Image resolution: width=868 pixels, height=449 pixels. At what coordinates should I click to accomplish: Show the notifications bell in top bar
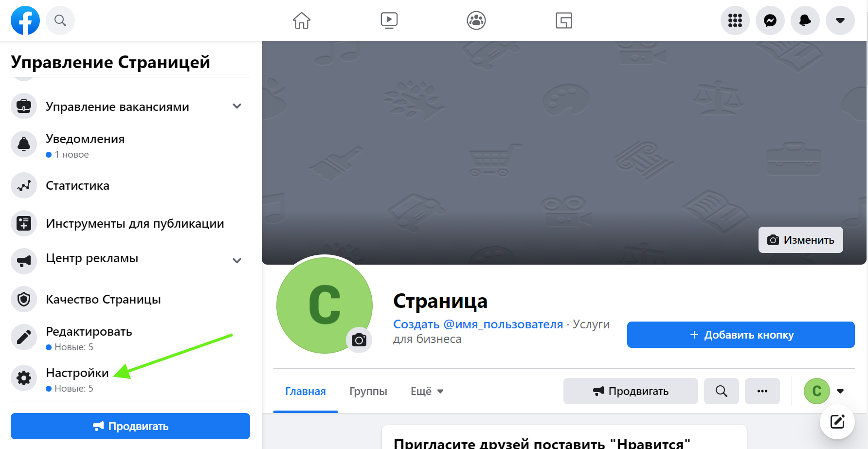pyautogui.click(x=805, y=20)
